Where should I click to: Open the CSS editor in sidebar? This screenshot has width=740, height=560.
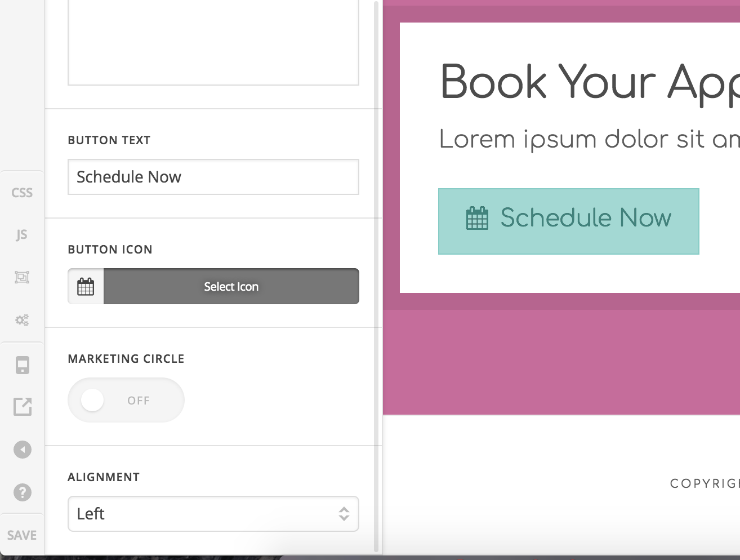click(x=22, y=193)
